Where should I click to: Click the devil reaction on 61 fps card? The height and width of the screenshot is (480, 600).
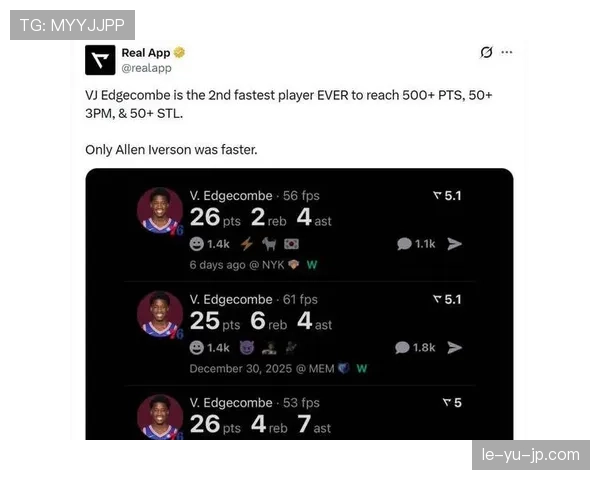point(247,348)
